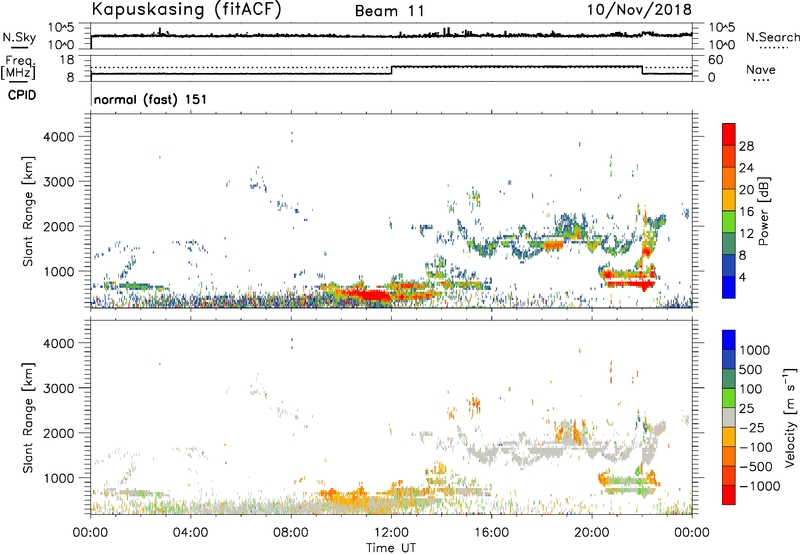Click the '16' tick on the power scale
The width and height of the screenshot is (800, 554).
tap(746, 212)
